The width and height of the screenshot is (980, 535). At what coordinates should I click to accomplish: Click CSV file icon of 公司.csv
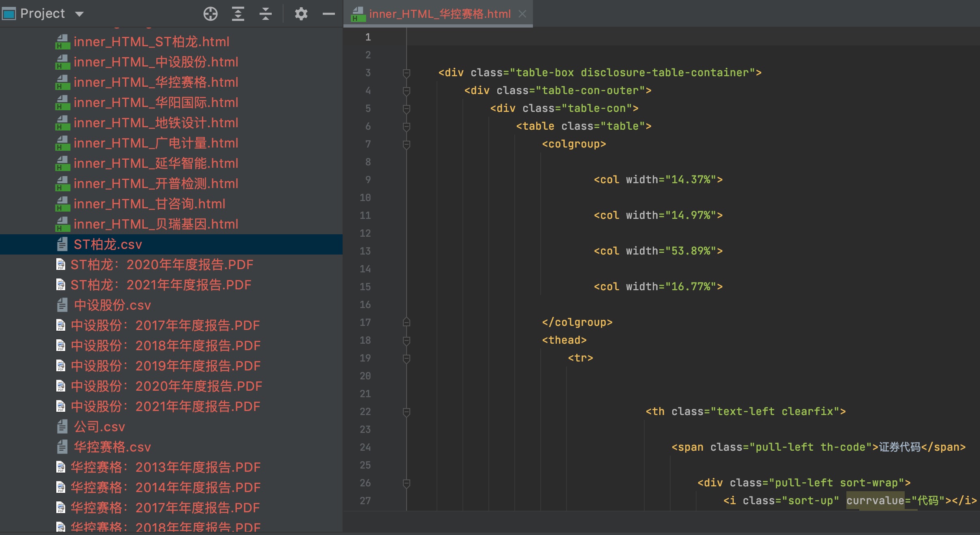[62, 426]
